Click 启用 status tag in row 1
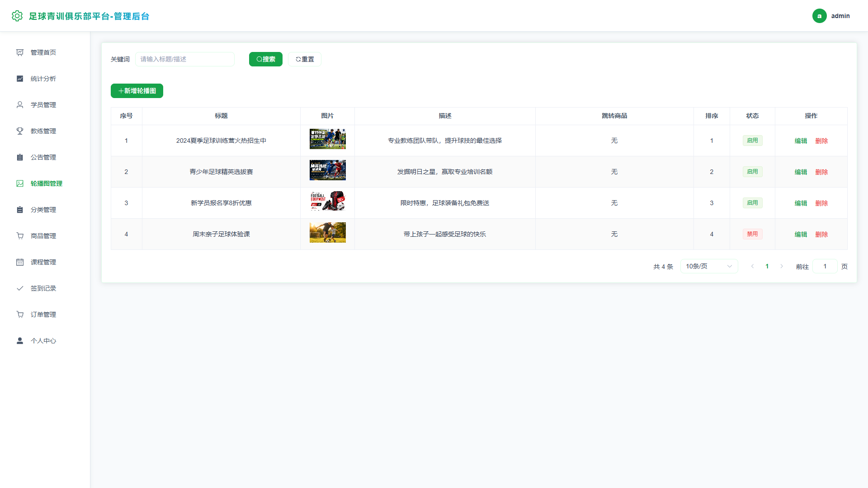This screenshot has width=868, height=488. coord(752,141)
